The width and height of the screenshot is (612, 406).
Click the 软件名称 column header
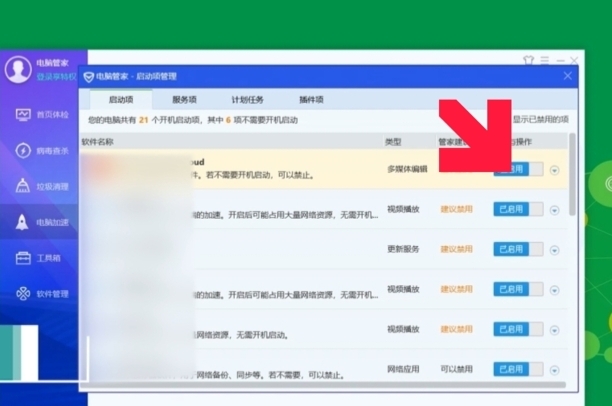click(98, 142)
